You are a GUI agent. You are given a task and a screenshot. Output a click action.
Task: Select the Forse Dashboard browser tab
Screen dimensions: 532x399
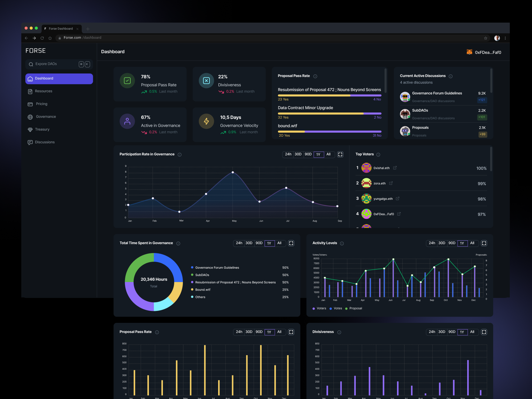(61, 29)
